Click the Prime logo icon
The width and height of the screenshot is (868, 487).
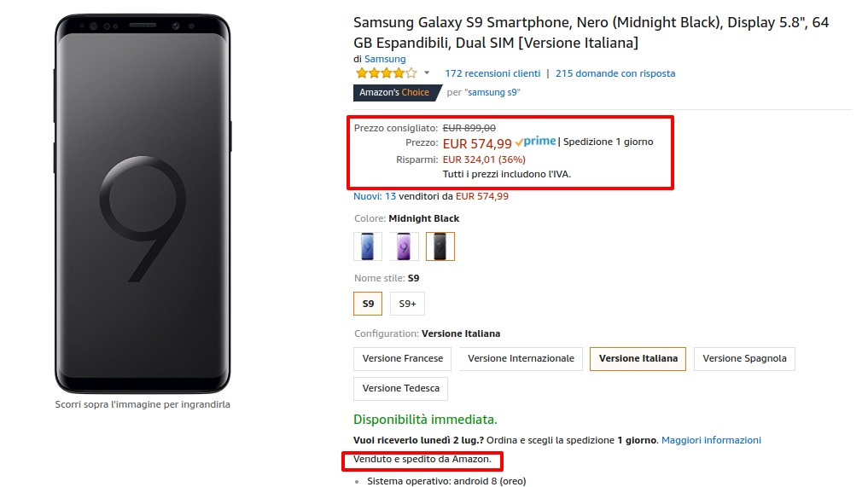[x=535, y=142]
